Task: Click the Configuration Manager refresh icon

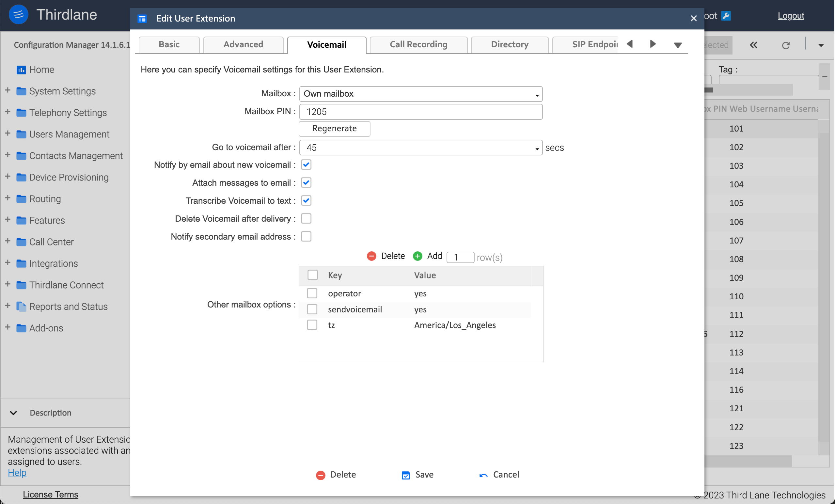Action: click(786, 44)
